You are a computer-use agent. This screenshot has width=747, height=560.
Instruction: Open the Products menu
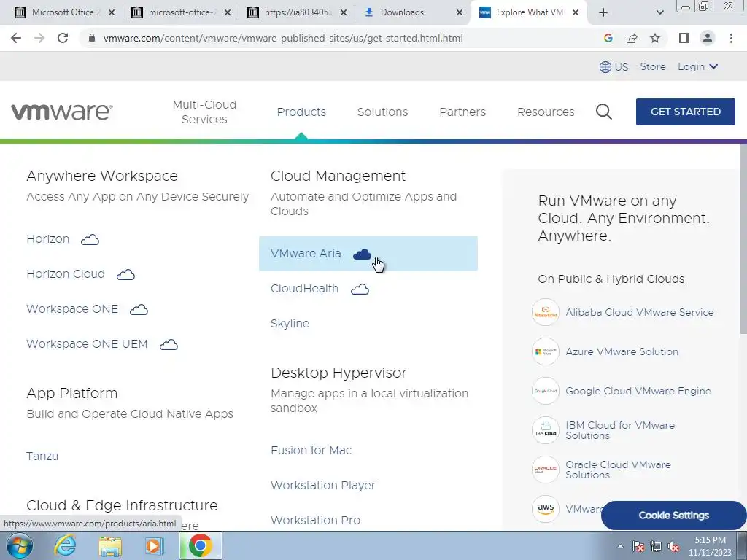(301, 112)
